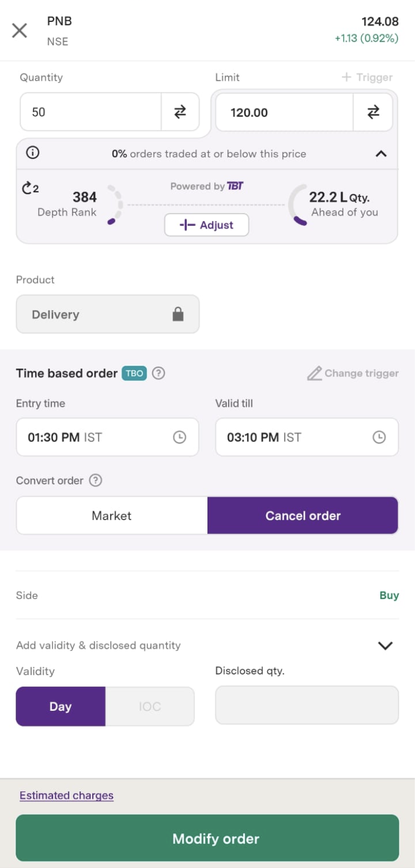Image resolution: width=416 pixels, height=868 pixels.
Task: Tap the info icon on price insight bar
Action: (33, 153)
